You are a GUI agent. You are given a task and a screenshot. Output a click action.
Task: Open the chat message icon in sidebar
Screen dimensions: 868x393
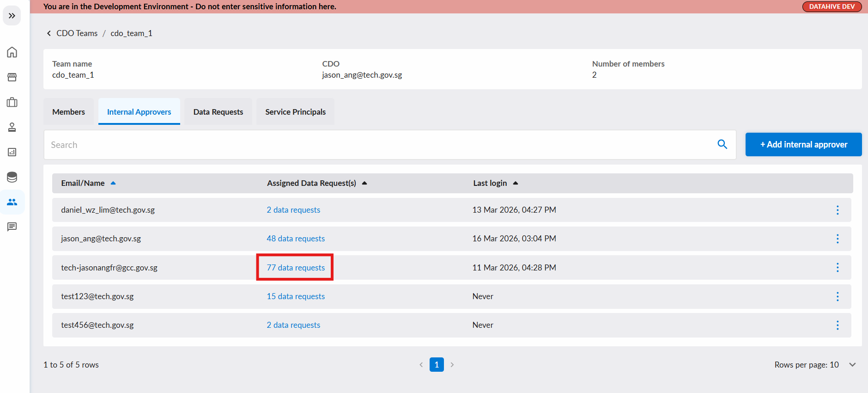coord(12,227)
